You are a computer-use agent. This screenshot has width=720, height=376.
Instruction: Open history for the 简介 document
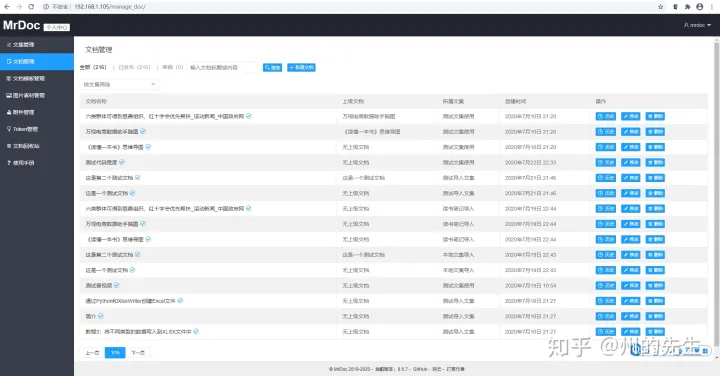tap(606, 316)
